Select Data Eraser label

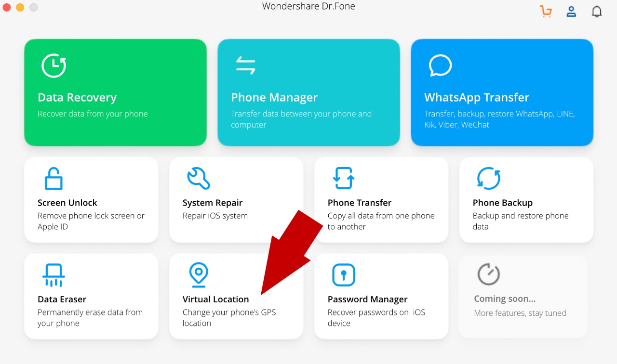[62, 299]
